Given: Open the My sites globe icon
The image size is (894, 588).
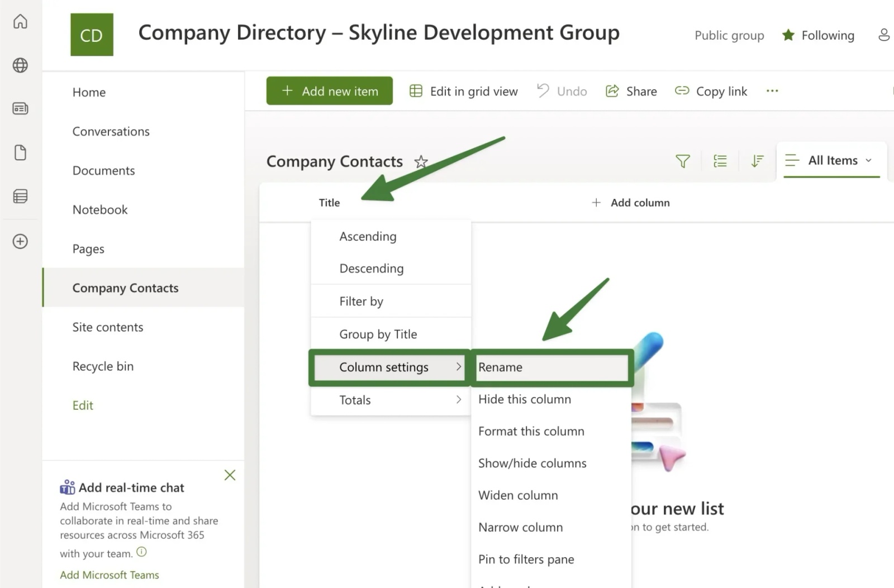Looking at the screenshot, I should coord(20,65).
